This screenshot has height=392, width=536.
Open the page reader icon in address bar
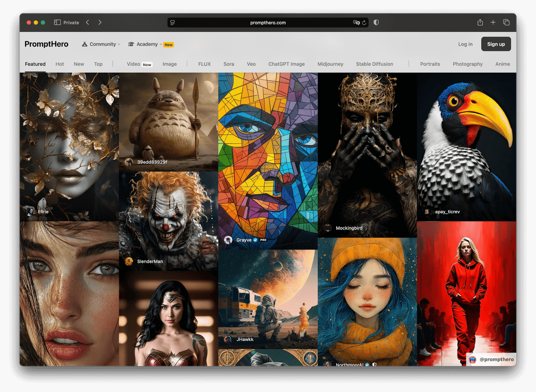pyautogui.click(x=173, y=23)
